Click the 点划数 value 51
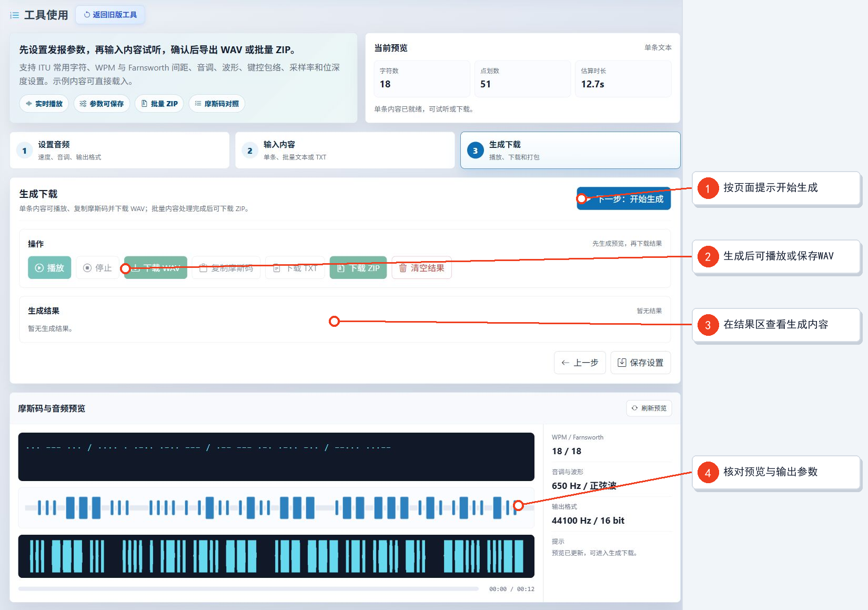 point(486,84)
